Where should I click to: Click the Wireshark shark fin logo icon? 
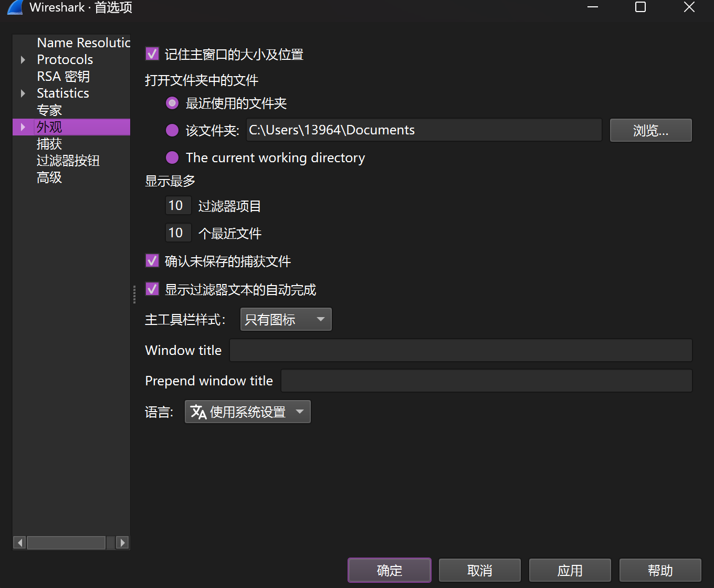(15, 7)
